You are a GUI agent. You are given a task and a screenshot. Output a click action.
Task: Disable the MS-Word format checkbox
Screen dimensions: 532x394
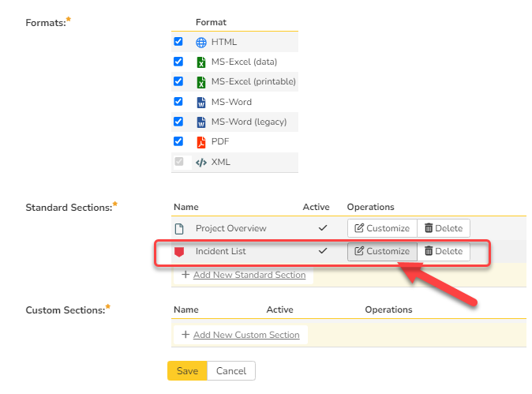coord(178,101)
